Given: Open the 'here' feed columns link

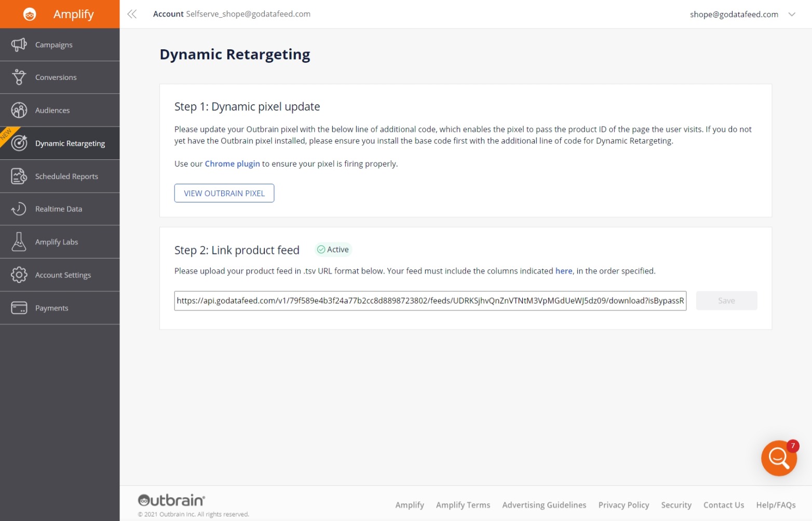Looking at the screenshot, I should click(563, 271).
